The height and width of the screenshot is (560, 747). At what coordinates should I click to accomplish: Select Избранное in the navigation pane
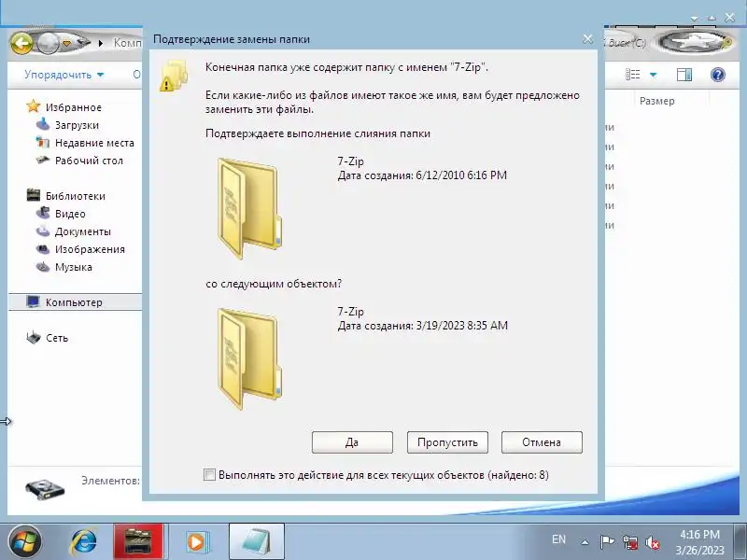pyautogui.click(x=74, y=107)
